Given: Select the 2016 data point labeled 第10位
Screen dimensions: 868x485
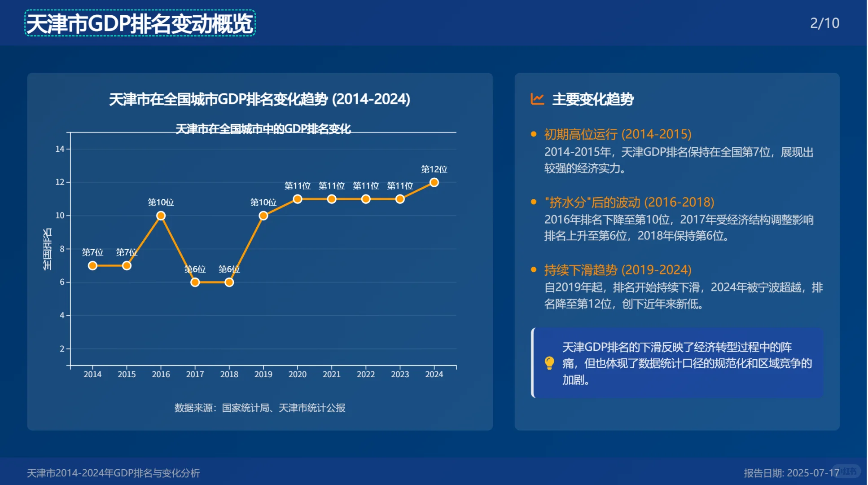Looking at the screenshot, I should pos(160,216).
